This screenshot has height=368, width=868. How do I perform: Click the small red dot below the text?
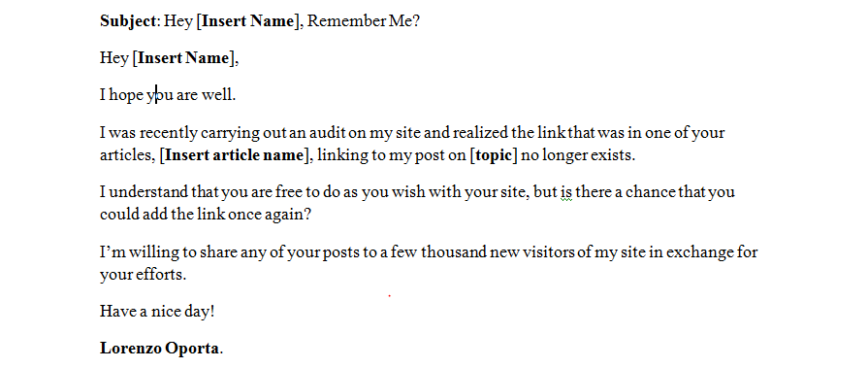[x=390, y=296]
